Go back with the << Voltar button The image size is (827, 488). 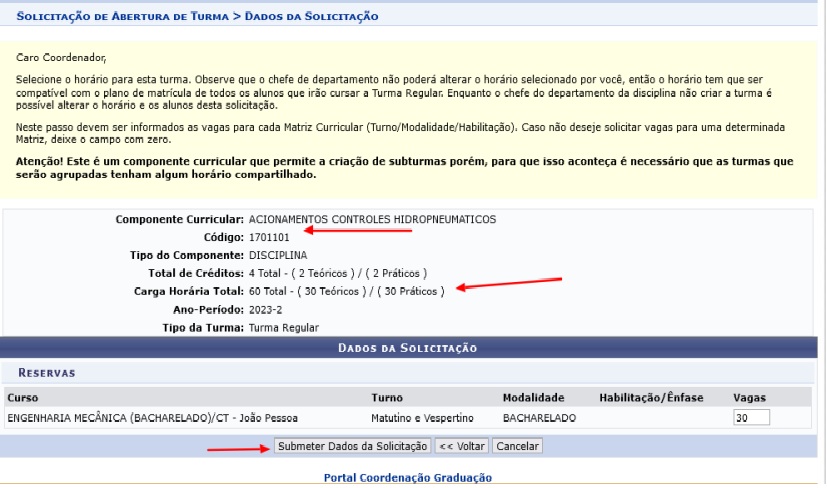(461, 446)
